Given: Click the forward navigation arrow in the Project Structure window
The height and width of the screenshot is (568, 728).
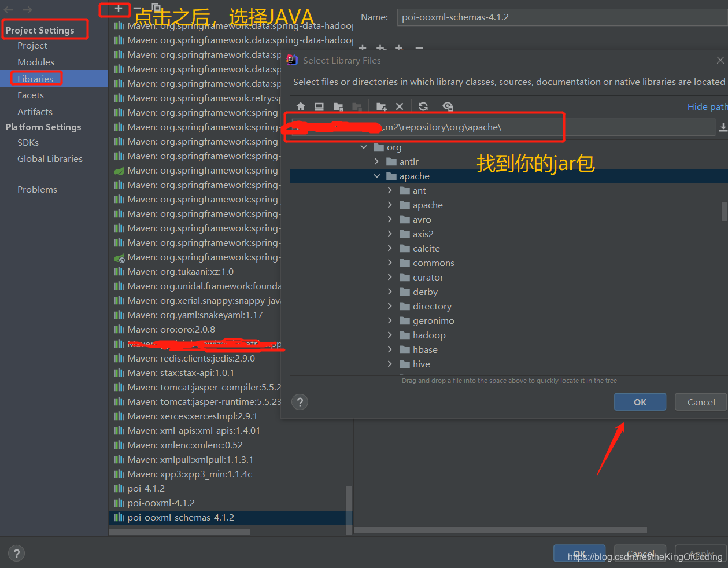Looking at the screenshot, I should tap(27, 9).
